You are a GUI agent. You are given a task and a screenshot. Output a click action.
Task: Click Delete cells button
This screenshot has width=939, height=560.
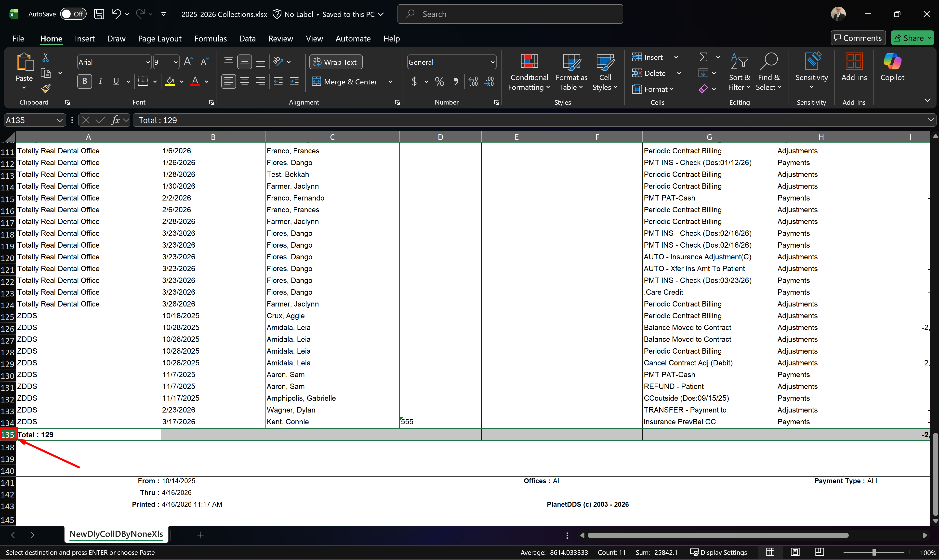pos(649,73)
